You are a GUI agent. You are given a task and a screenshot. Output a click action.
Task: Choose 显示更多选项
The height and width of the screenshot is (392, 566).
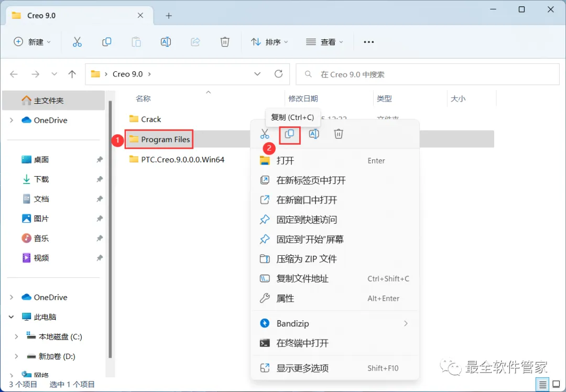click(x=334, y=368)
